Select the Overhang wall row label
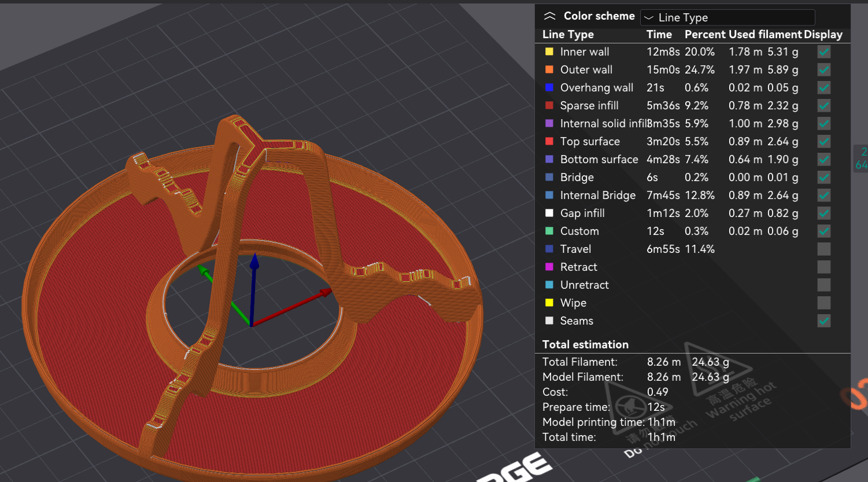This screenshot has height=482, width=868. click(597, 88)
